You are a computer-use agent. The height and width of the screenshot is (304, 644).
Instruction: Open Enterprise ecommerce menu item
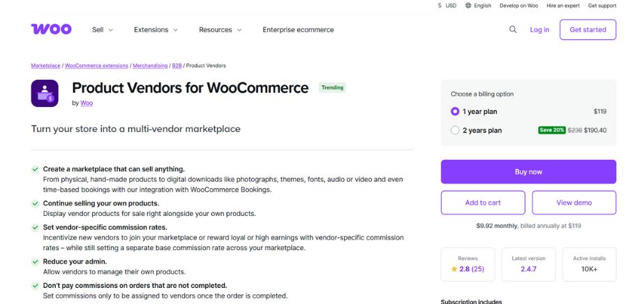[298, 30]
